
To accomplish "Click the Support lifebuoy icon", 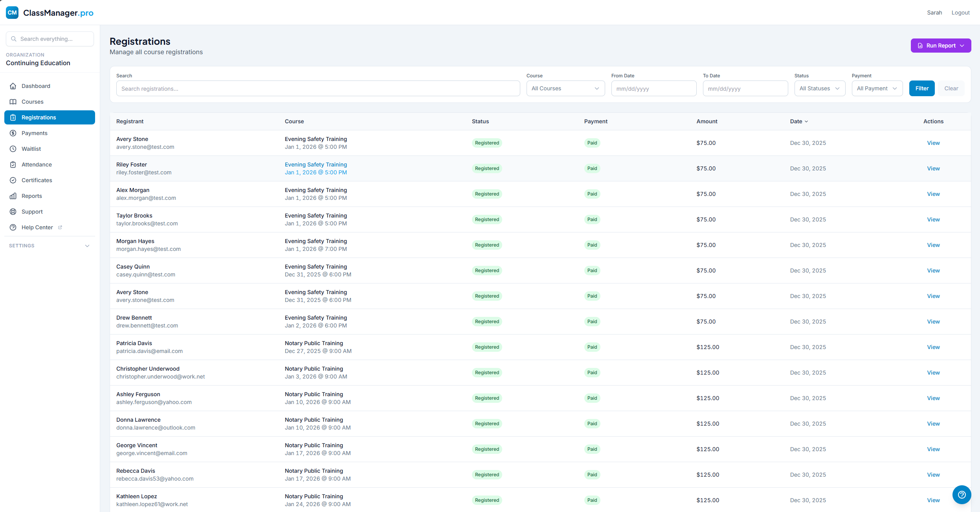I will coord(13,212).
